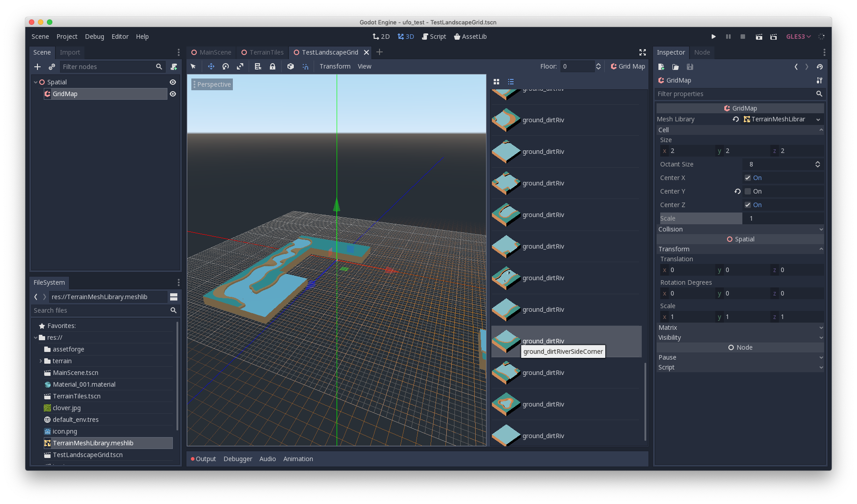
Task: Select the Scale Mode tool
Action: click(240, 66)
